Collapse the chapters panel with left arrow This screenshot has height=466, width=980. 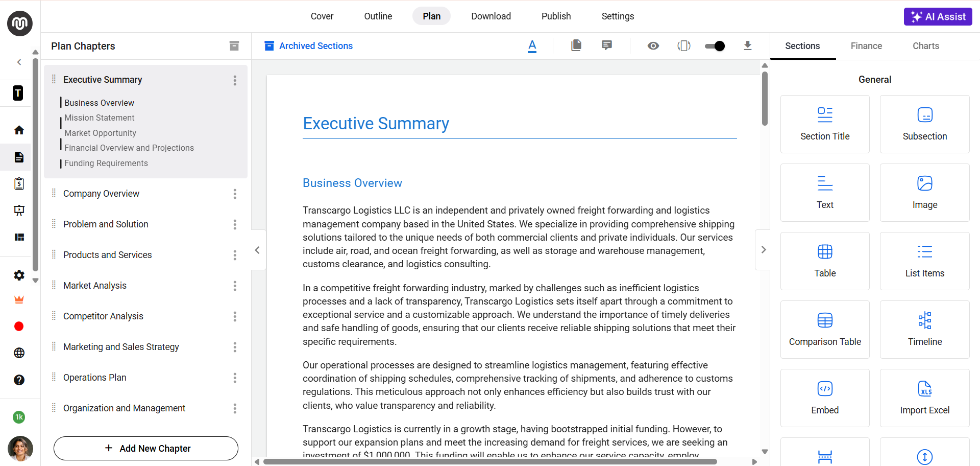(x=257, y=250)
